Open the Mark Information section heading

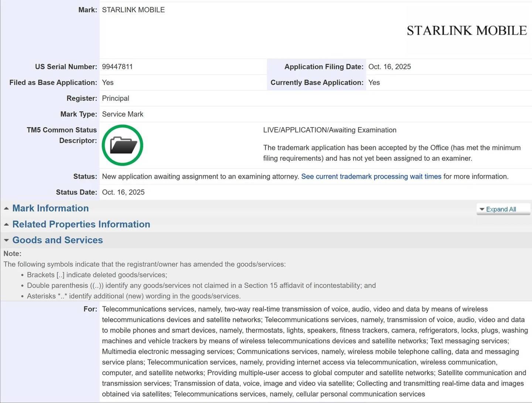(51, 208)
